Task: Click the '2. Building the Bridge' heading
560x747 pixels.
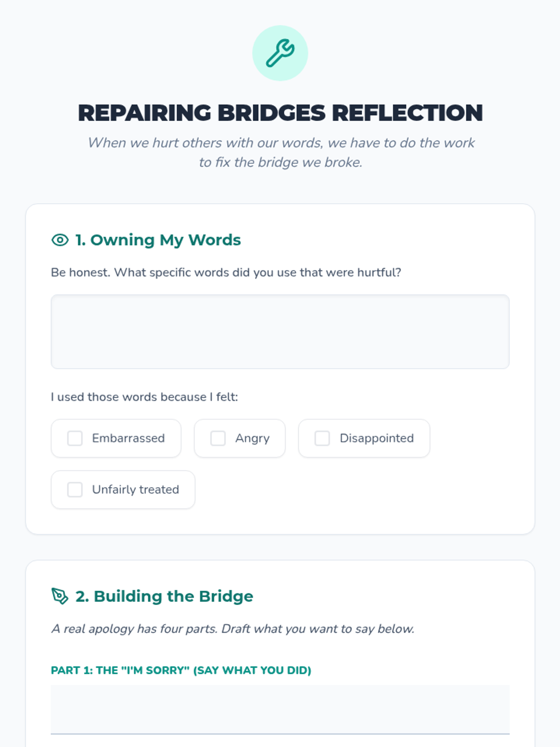Action: 164,596
